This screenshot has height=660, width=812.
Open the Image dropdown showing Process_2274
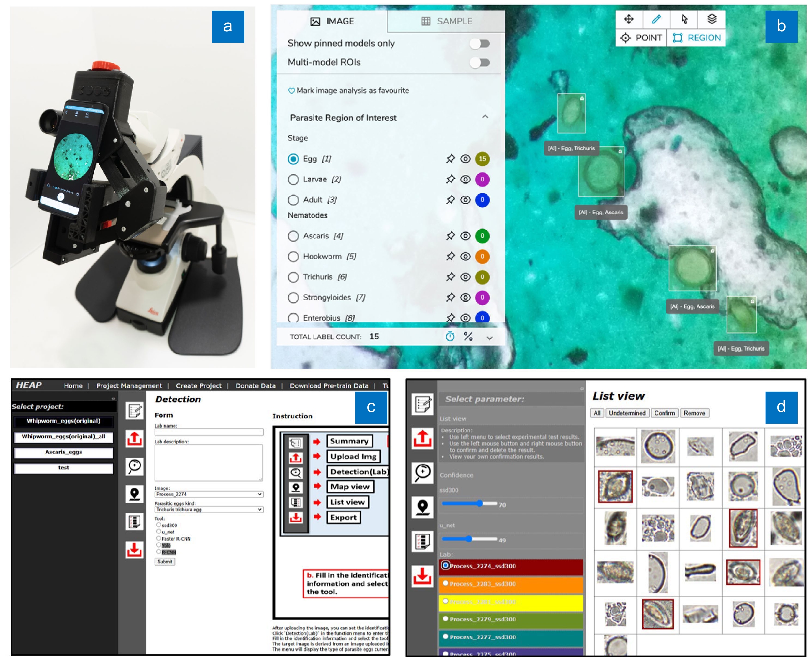[208, 494]
